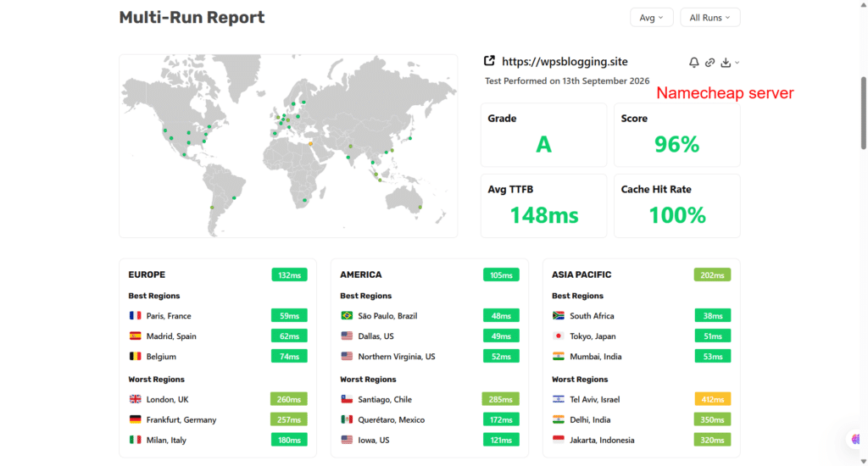Click the Paris, France row label

click(x=169, y=316)
